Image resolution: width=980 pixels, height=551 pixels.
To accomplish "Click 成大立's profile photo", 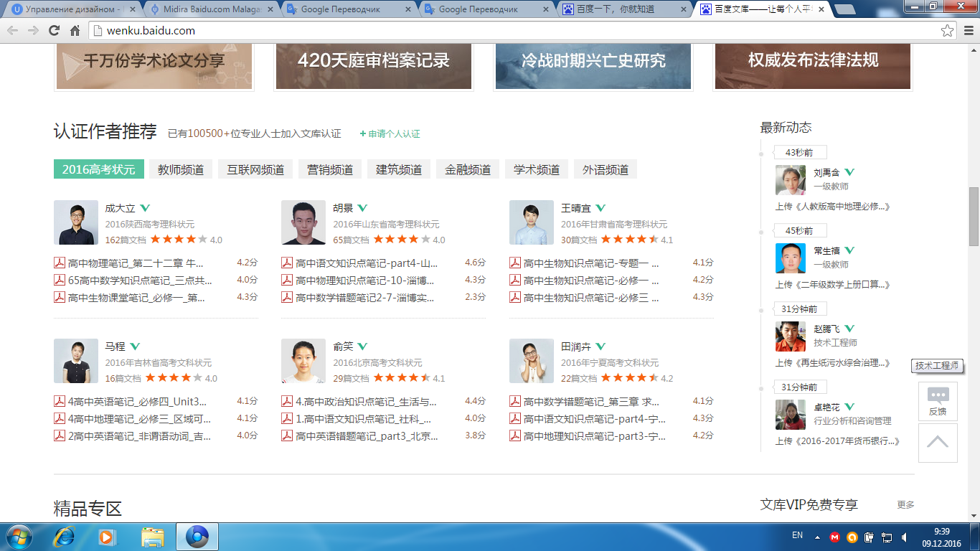I will pyautogui.click(x=76, y=222).
